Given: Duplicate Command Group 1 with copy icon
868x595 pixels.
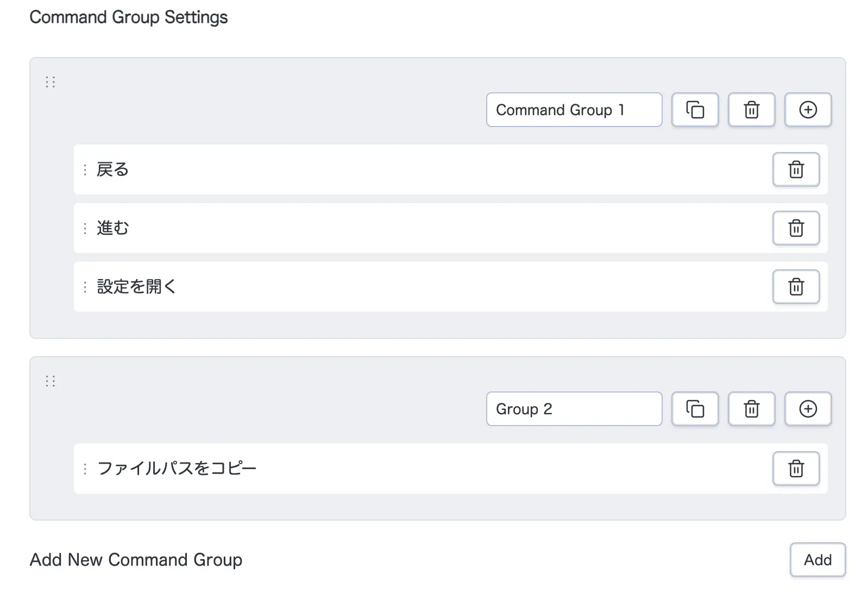Looking at the screenshot, I should [695, 110].
